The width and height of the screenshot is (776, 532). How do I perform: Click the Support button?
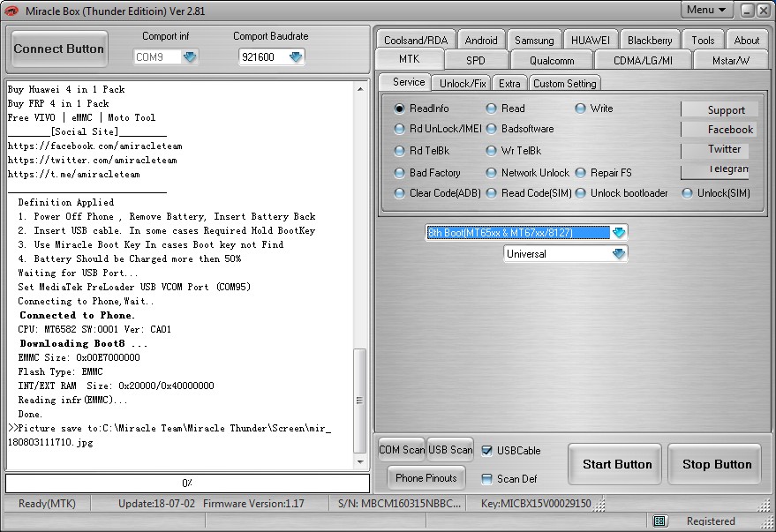click(x=719, y=109)
